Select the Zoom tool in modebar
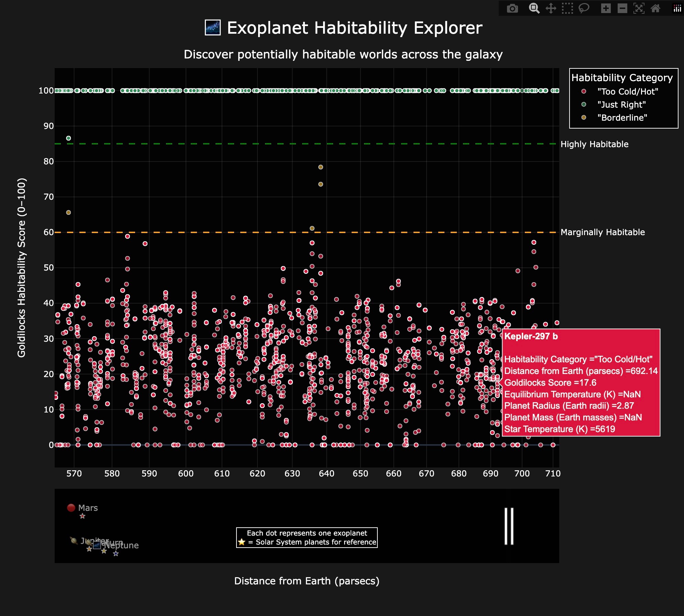Viewport: 684px width, 616px height. 534,8
